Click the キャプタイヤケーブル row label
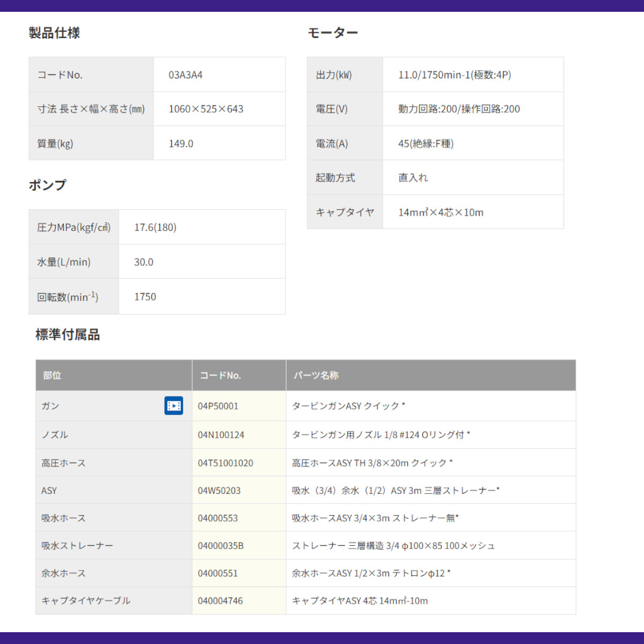This screenshot has width=644, height=644. [x=86, y=601]
